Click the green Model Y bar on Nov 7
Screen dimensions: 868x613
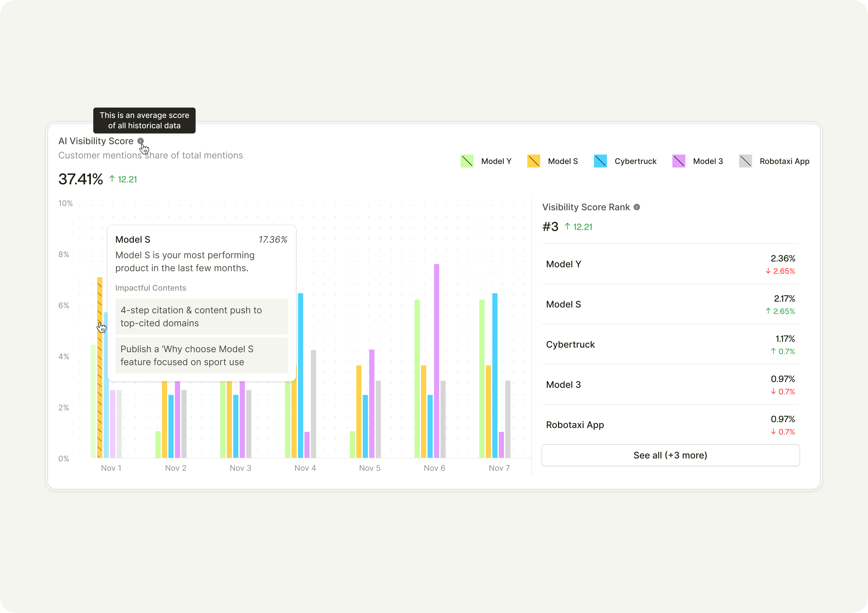point(482,379)
